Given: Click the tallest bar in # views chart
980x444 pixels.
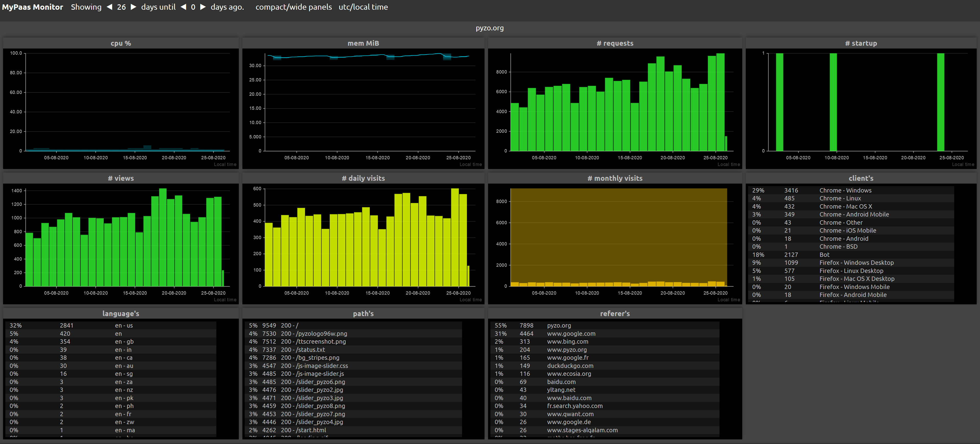Looking at the screenshot, I should (163, 236).
